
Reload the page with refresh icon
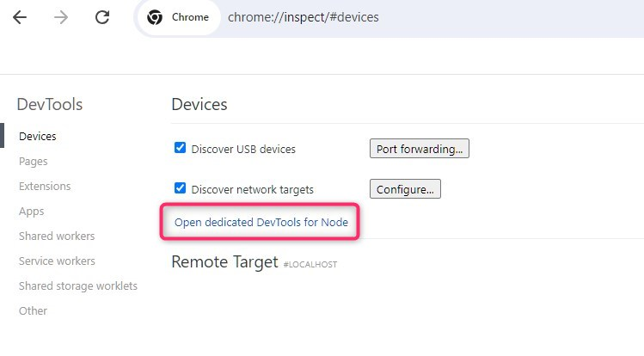coord(102,17)
